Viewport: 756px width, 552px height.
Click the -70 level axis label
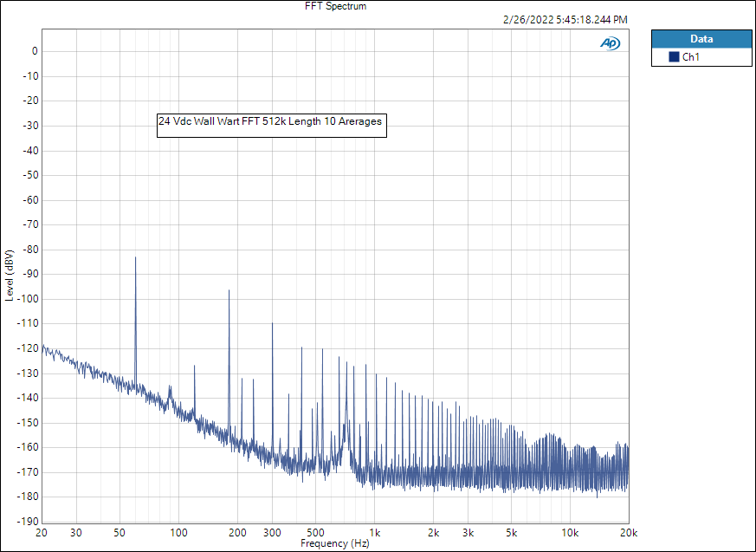(30, 224)
